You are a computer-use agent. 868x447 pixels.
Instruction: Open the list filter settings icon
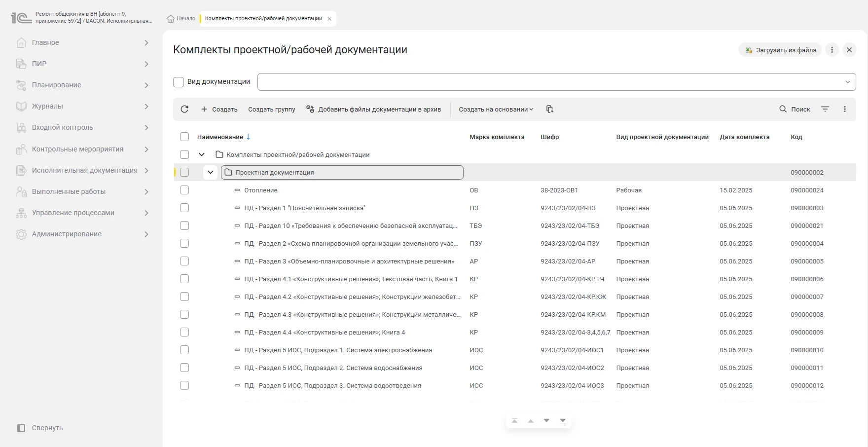tap(825, 109)
